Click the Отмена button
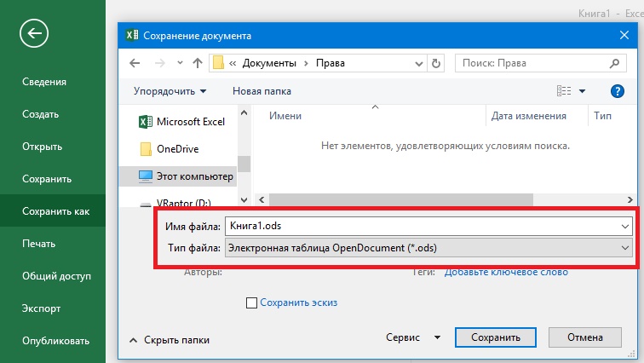 pos(584,337)
